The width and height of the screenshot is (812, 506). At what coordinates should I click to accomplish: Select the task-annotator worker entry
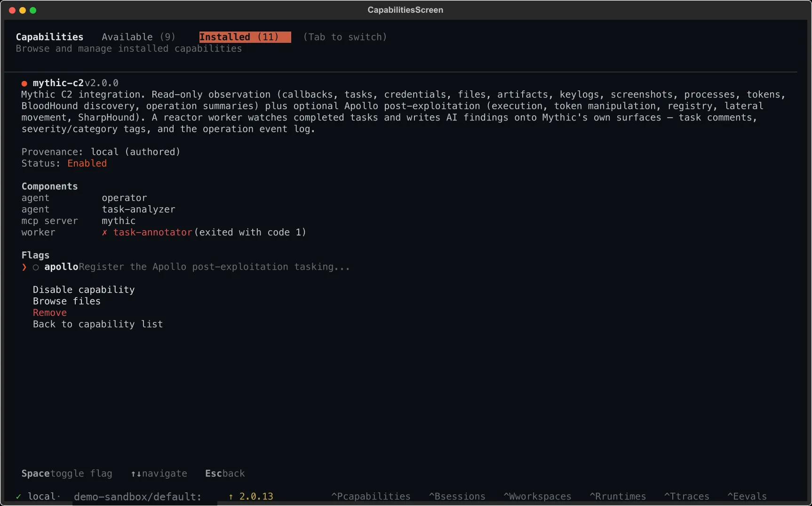[x=152, y=233]
